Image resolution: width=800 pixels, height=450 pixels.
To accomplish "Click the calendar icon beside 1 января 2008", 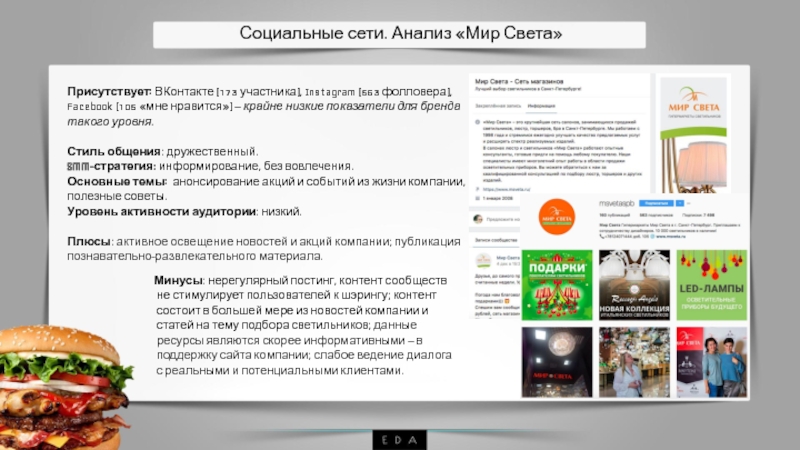I will coord(478,198).
